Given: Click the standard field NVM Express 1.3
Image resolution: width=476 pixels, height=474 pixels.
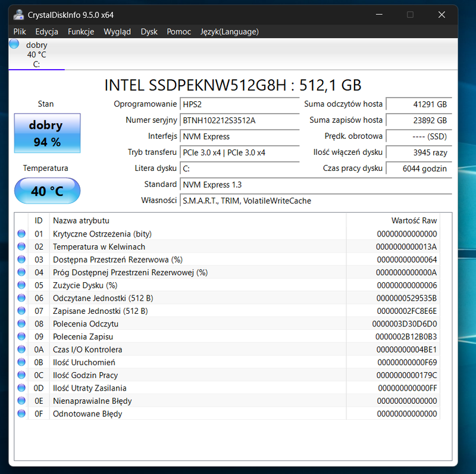Looking at the screenshot, I should tap(316, 185).
